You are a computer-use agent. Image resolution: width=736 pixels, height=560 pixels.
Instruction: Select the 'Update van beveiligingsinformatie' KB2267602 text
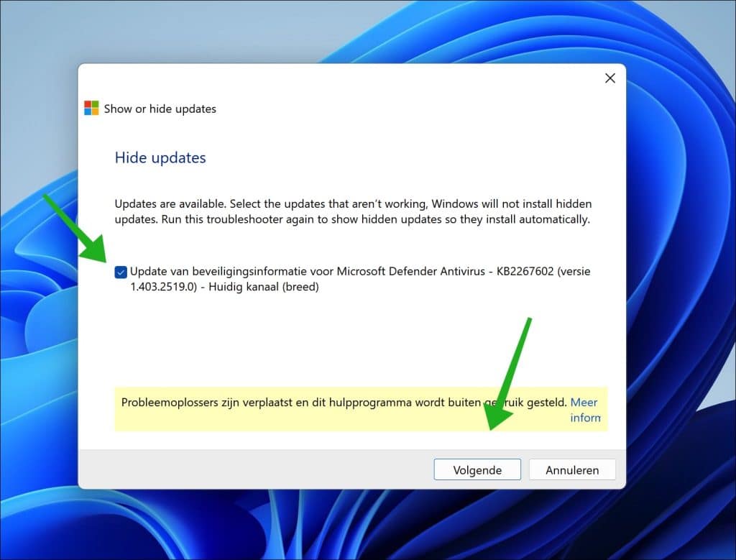[x=360, y=279]
